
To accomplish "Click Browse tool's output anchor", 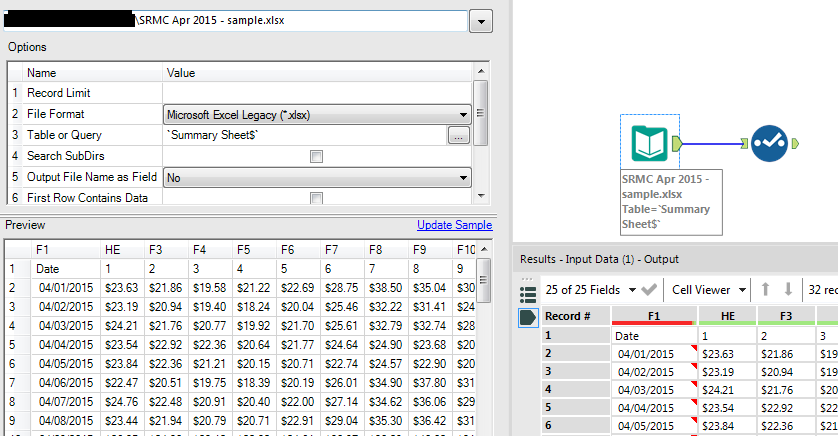I will [795, 143].
